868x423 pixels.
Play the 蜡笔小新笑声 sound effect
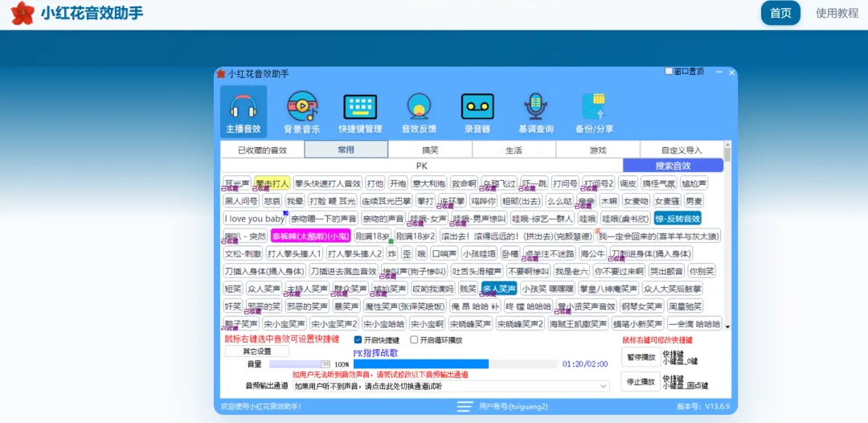(637, 323)
